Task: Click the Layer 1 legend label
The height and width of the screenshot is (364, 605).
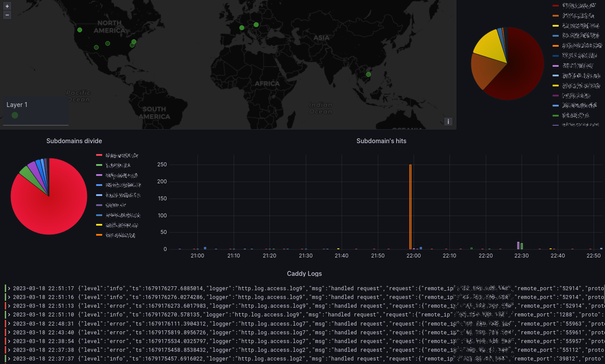Action: [x=17, y=105]
